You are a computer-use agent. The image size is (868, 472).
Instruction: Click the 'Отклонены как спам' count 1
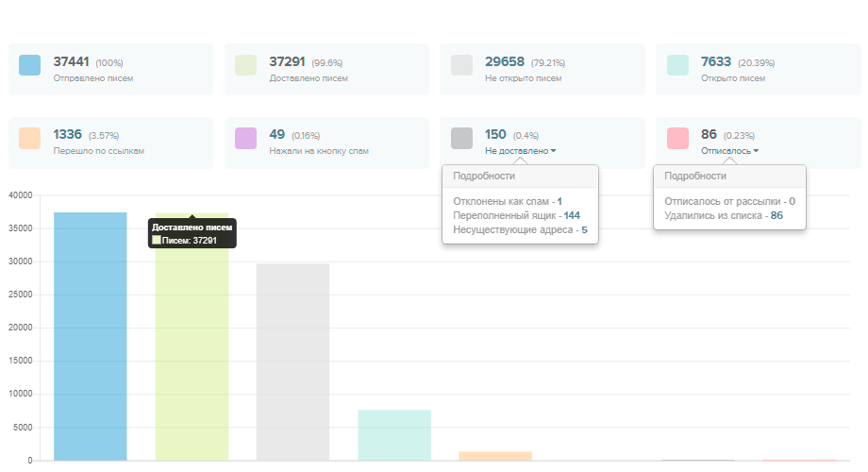[559, 201]
